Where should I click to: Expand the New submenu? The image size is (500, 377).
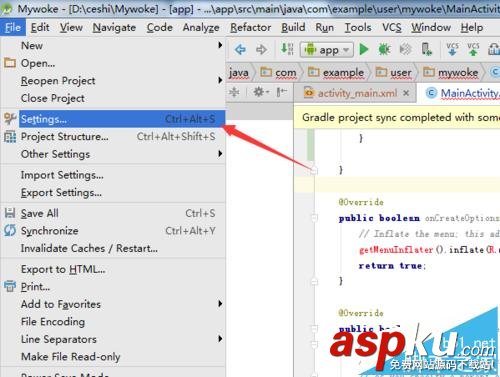pos(113,45)
